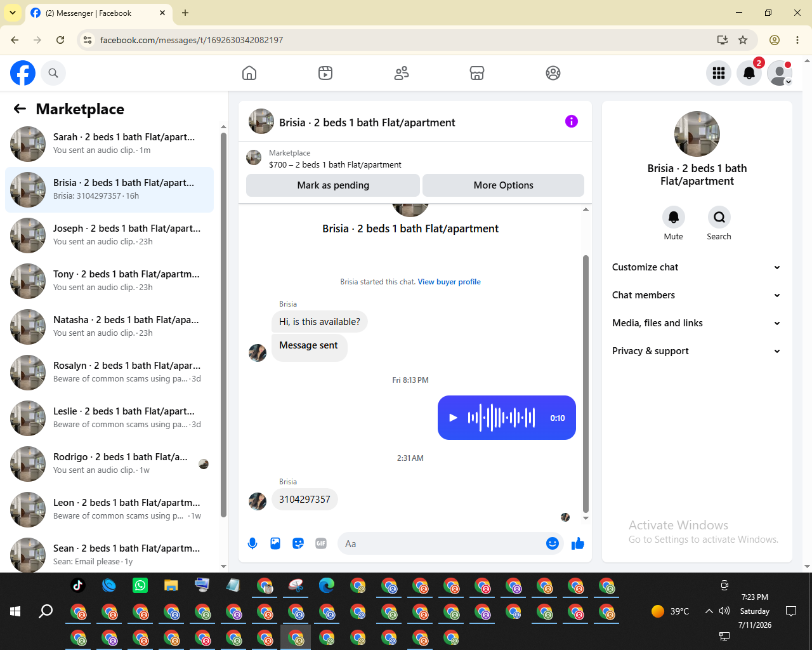812x650 pixels.
Task: Open WhatsApp from the taskbar
Action: pyautogui.click(x=140, y=585)
